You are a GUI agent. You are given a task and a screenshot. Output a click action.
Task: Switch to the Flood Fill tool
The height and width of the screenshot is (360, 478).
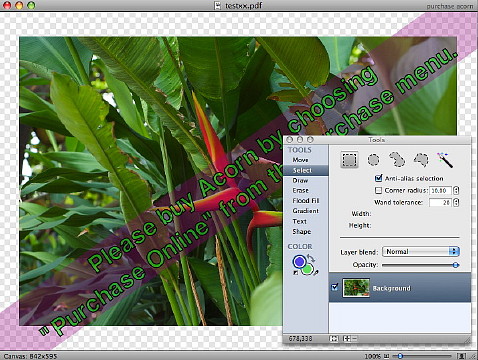tap(306, 201)
